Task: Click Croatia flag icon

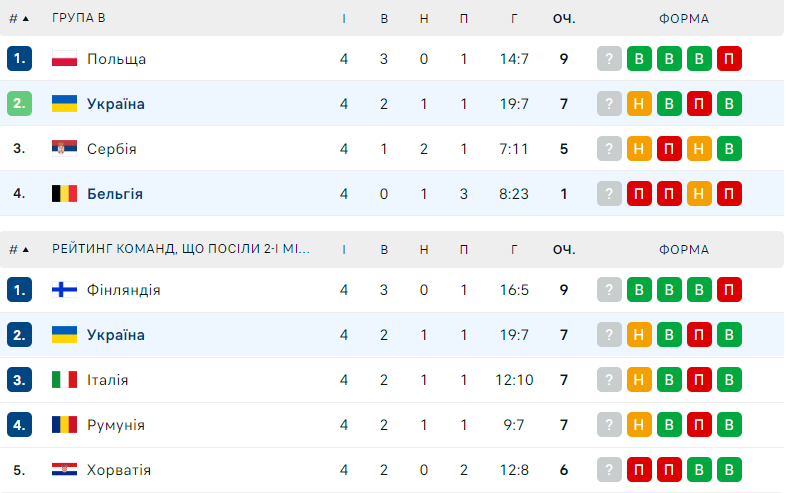Action: point(64,470)
